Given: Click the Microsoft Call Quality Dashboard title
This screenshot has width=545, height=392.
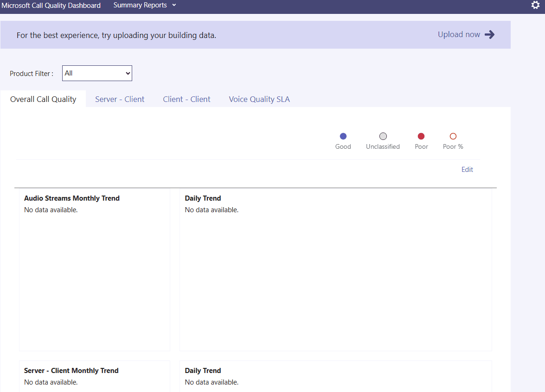Looking at the screenshot, I should click(x=51, y=5).
